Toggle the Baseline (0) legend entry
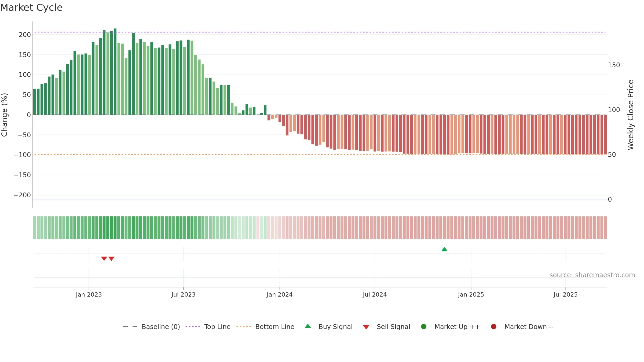This screenshot has height=362, width=644. click(151, 327)
